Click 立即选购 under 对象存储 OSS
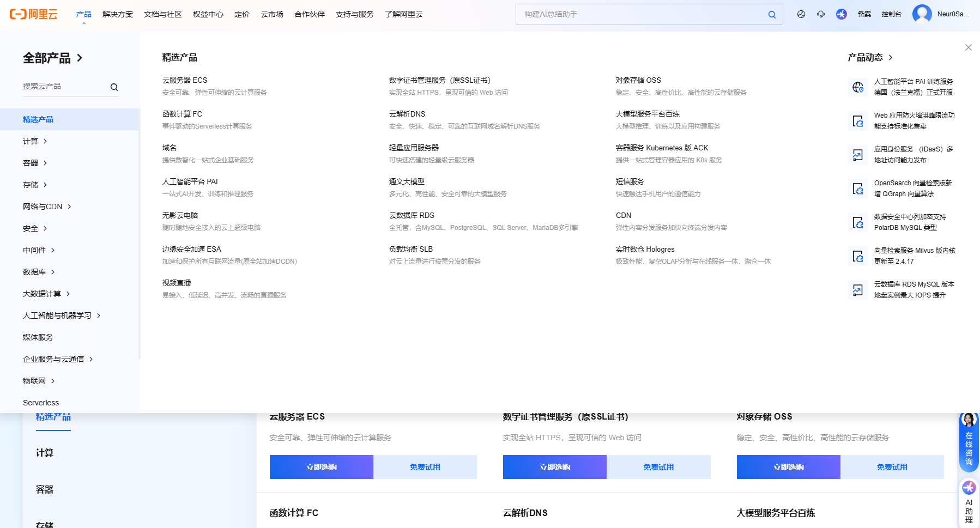 (x=788, y=467)
